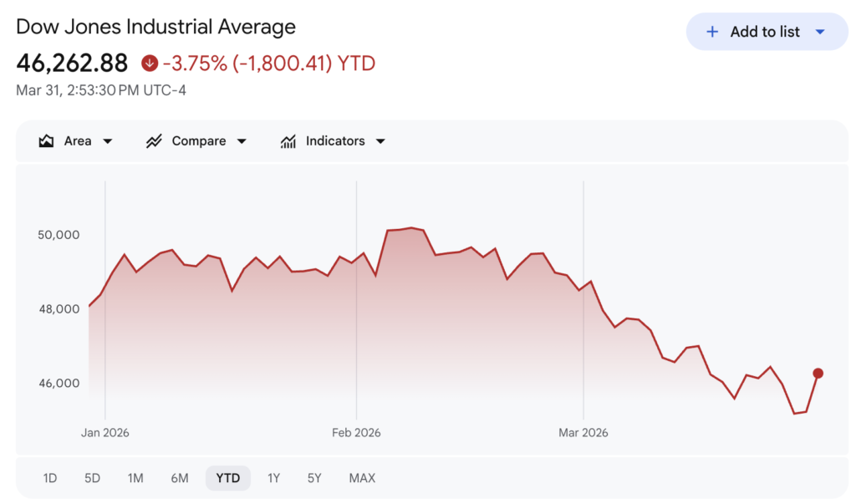The height and width of the screenshot is (504, 856).
Task: Click the Feb 2026 axis label
Action: click(356, 432)
